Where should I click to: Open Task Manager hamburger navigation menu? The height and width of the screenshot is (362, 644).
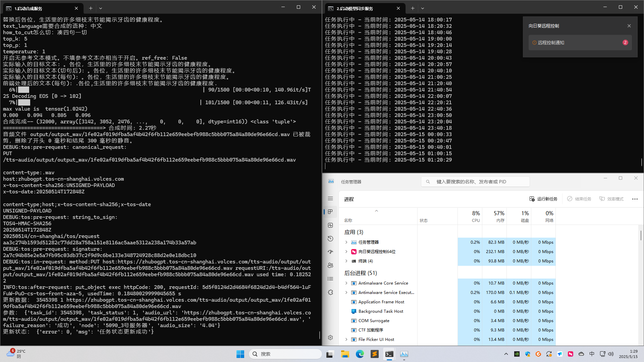pyautogui.click(x=330, y=199)
